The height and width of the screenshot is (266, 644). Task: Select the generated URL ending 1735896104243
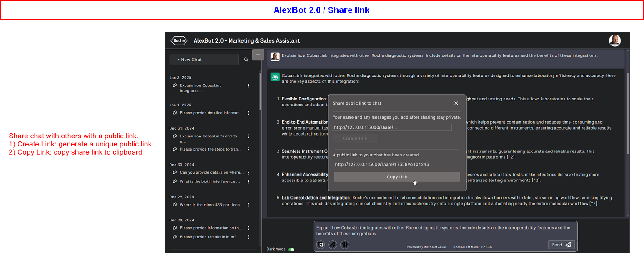382,164
